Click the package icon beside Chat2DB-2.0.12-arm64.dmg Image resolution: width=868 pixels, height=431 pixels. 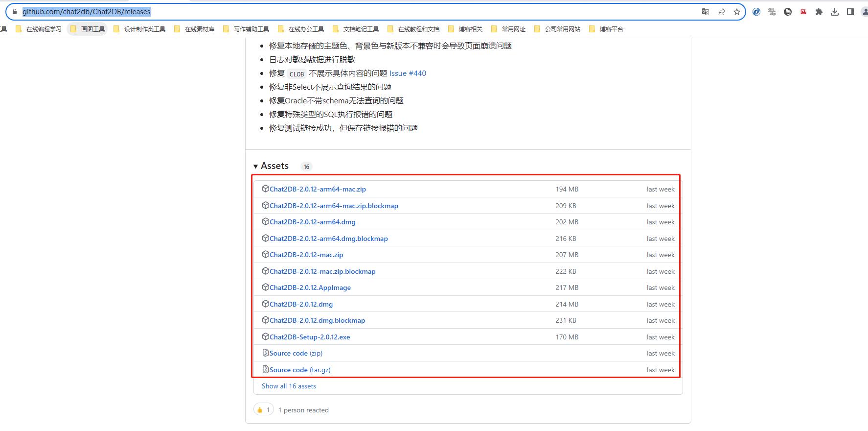265,221
